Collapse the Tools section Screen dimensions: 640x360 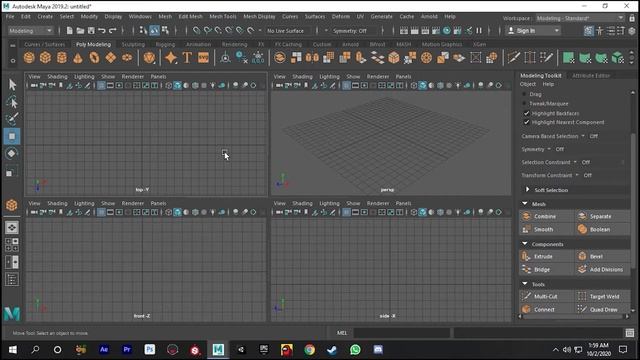525,284
